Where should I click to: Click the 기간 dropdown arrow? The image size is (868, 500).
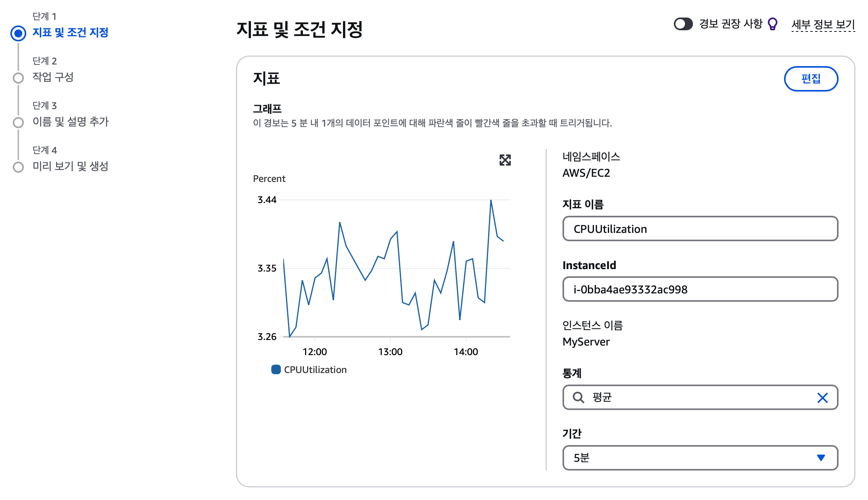[x=821, y=458]
